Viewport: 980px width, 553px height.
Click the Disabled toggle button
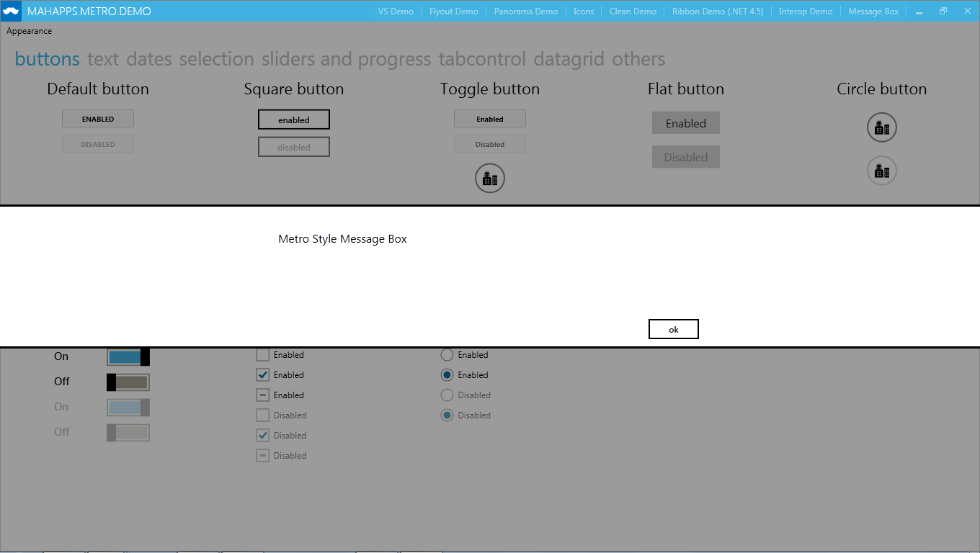490,144
